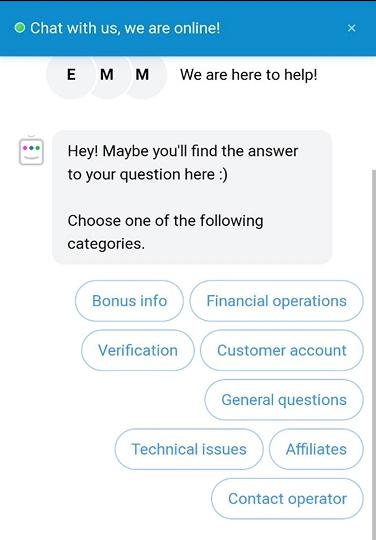The width and height of the screenshot is (376, 540).
Task: Select the agent avatar labeled E
Action: 71,75
